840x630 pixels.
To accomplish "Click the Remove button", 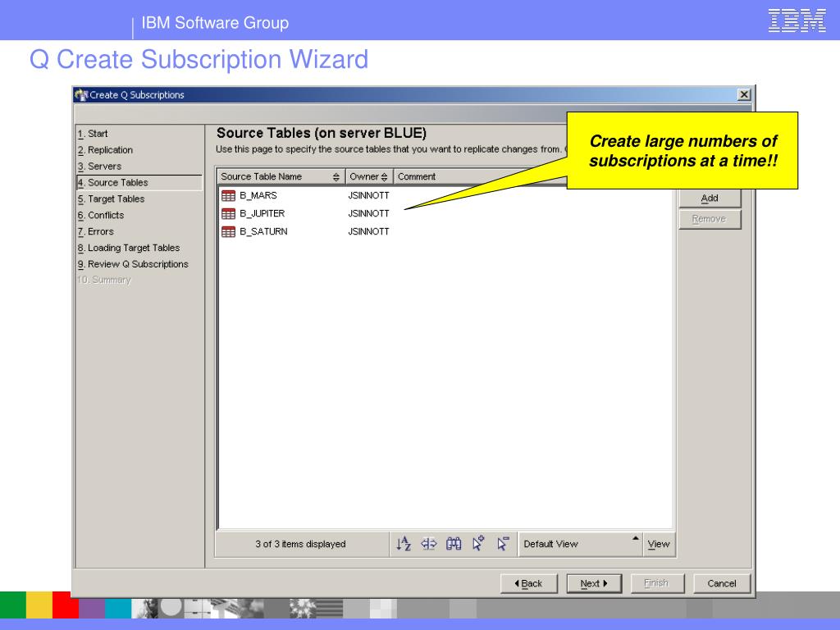I will coord(710,219).
